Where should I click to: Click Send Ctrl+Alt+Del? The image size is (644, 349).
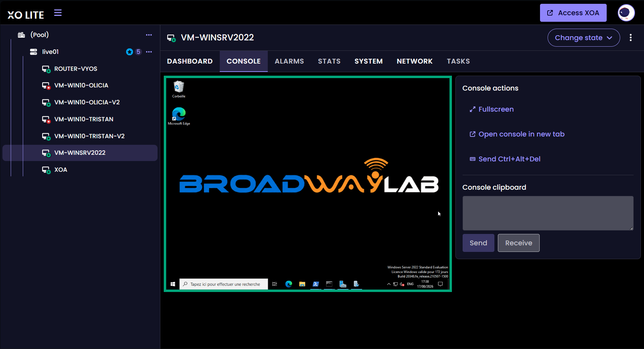505,159
